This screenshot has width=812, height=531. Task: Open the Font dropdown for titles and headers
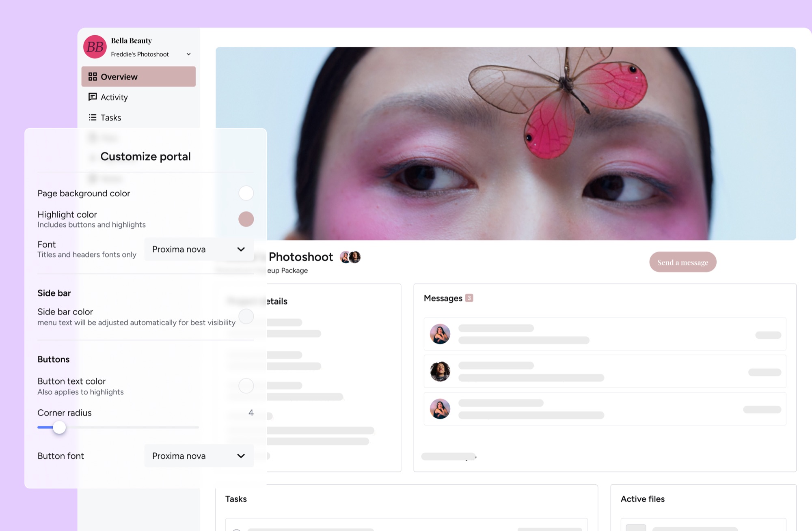199,249
